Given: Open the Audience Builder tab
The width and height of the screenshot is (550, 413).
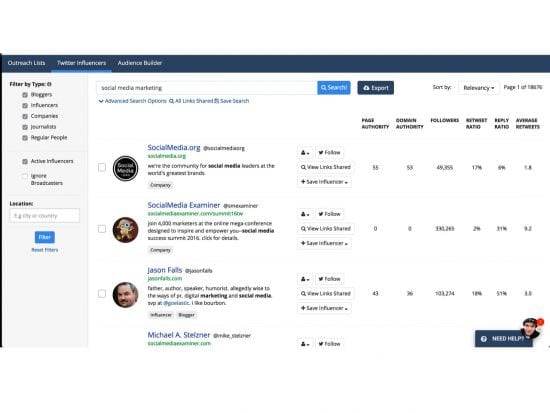Looking at the screenshot, I should [140, 63].
